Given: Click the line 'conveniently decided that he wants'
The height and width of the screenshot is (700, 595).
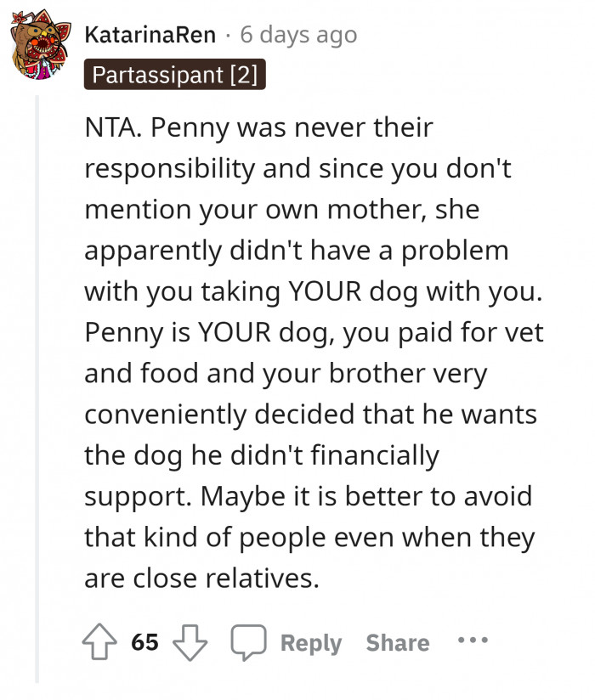Looking at the screenshot, I should (x=309, y=415).
